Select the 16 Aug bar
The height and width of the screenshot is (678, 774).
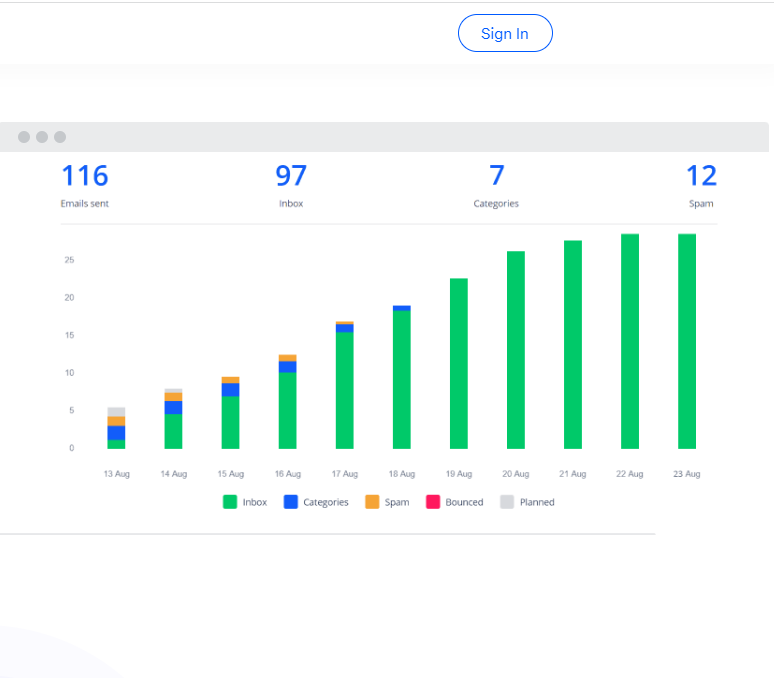[287, 402]
